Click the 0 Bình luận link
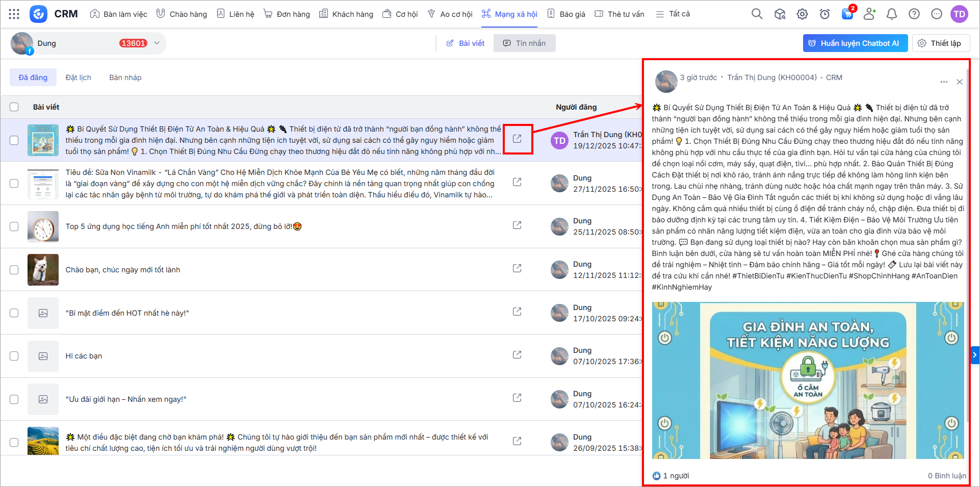Screen dimensions: 980x487 pos(947,476)
